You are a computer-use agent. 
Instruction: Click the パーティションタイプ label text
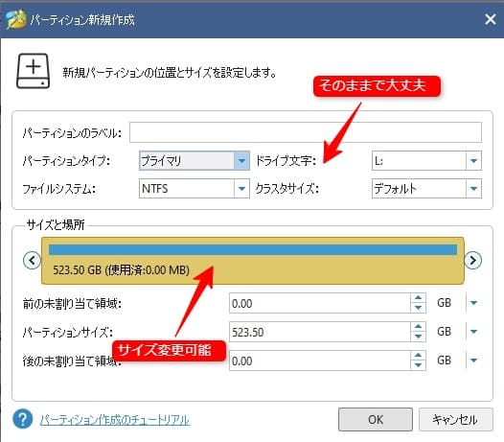(x=66, y=160)
